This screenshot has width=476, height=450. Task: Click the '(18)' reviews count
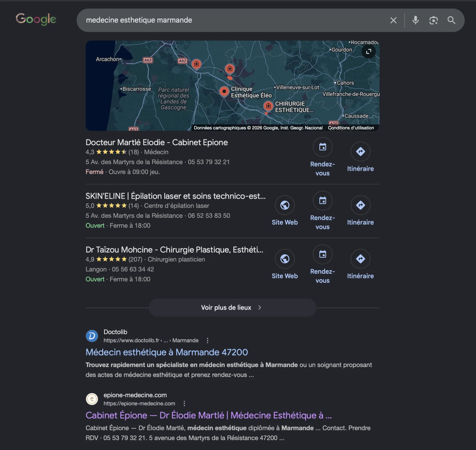point(134,152)
